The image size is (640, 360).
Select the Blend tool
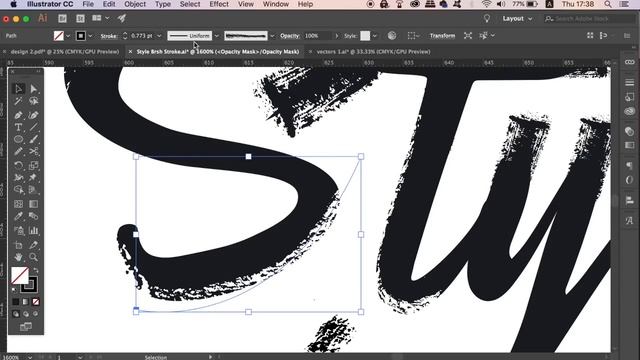[x=33, y=216]
